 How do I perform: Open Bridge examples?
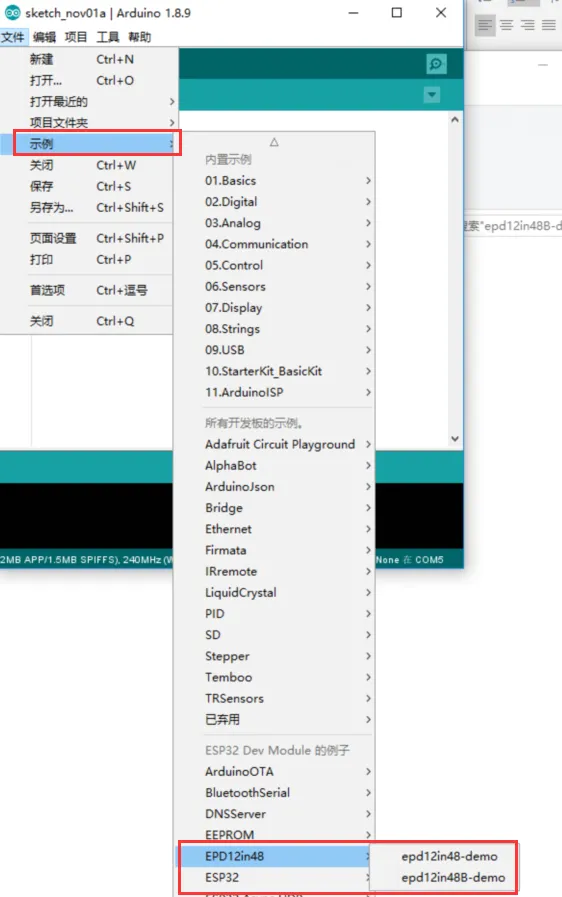coord(274,507)
